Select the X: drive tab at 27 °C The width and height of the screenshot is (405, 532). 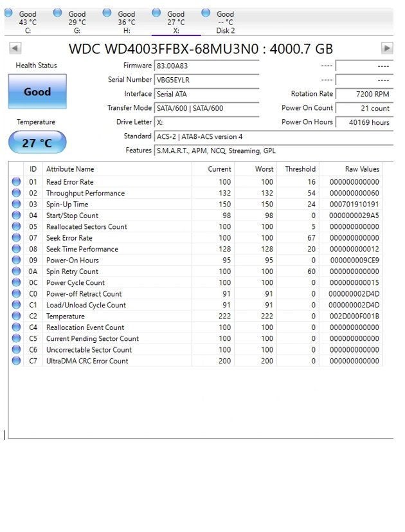176,22
